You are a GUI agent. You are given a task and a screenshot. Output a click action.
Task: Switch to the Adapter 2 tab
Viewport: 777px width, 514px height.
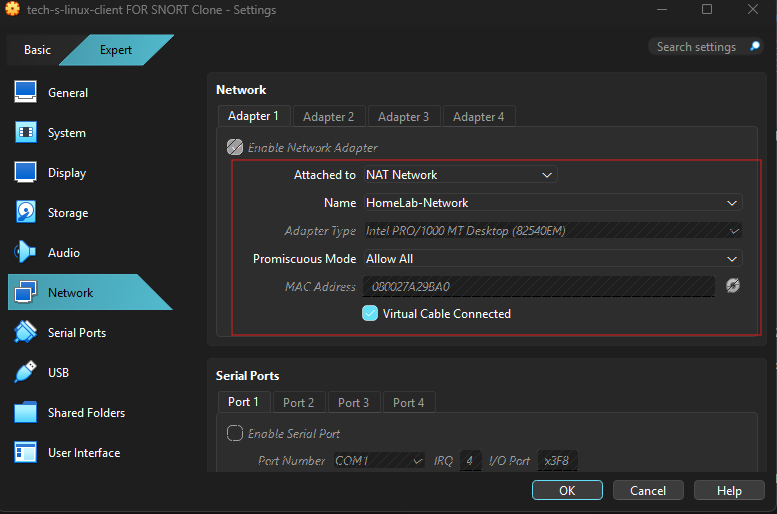click(328, 117)
